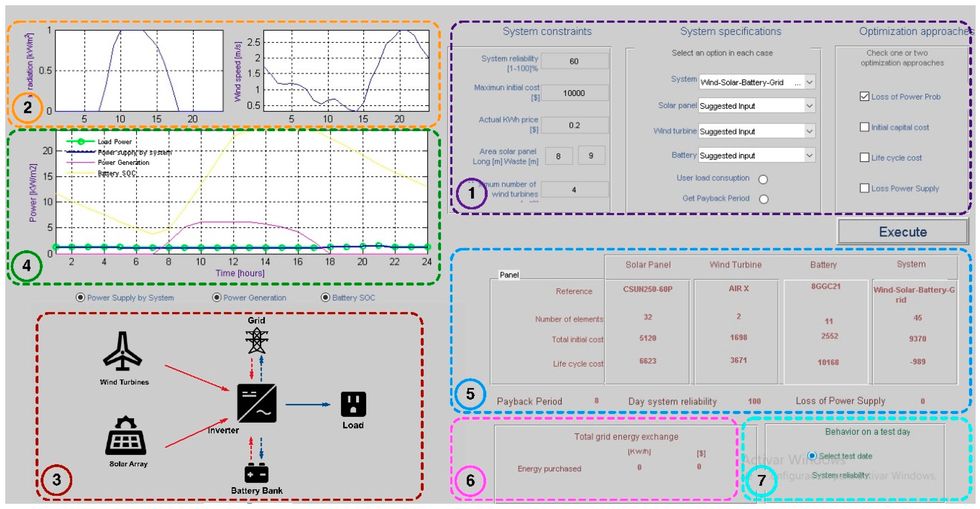Expand the Solar panel dropdown
This screenshot has width=980, height=509.
pos(809,106)
